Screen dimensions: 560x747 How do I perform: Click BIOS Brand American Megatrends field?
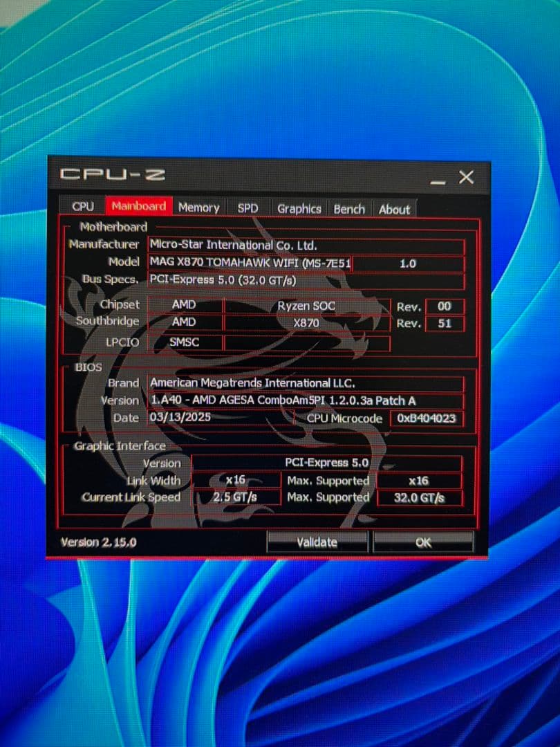tap(306, 383)
